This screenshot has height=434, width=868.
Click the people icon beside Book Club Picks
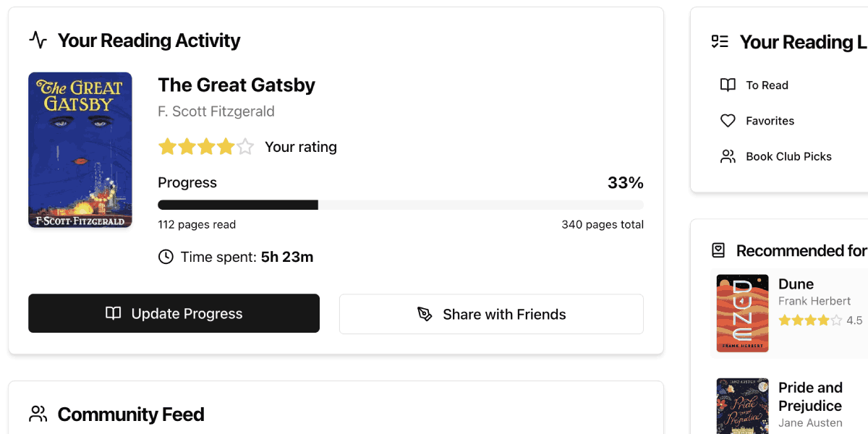(728, 156)
